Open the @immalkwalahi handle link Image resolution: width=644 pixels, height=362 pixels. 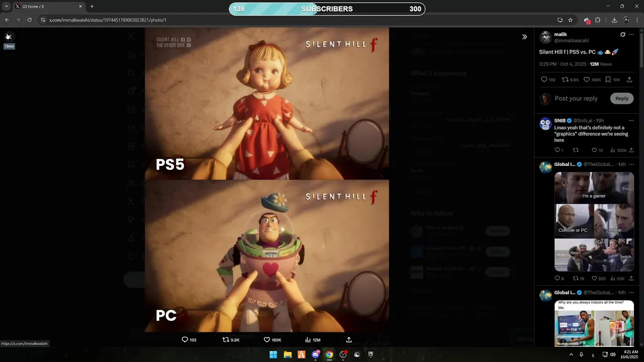571,41
